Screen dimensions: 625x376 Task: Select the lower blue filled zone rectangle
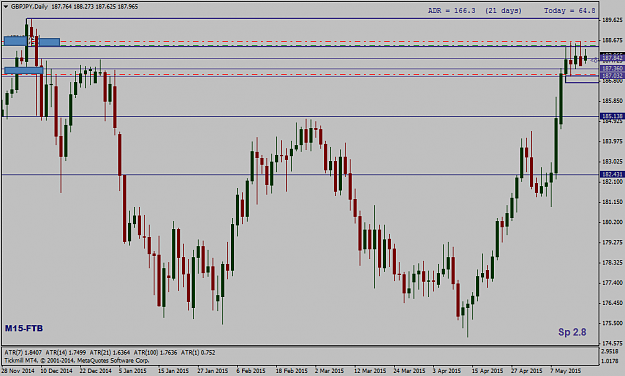click(x=24, y=70)
